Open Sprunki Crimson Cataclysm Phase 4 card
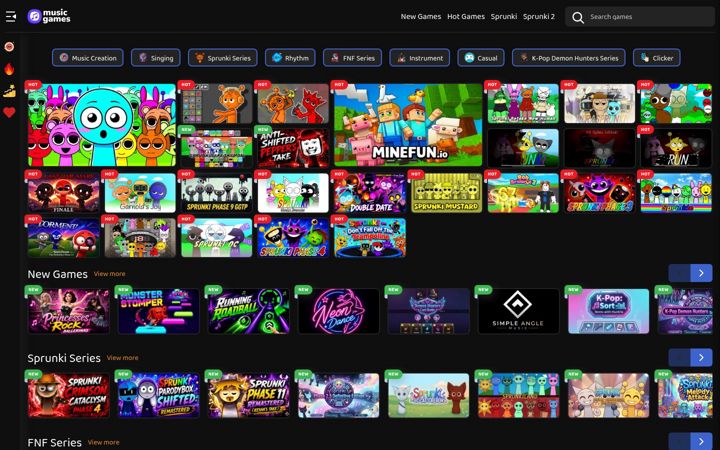Viewport: 720px width, 450px height. coord(68,395)
